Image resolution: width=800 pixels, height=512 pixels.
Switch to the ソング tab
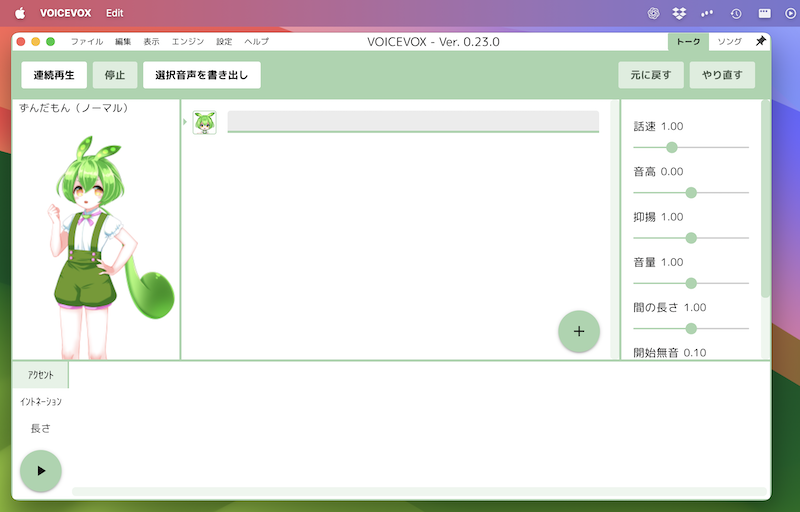pos(730,42)
